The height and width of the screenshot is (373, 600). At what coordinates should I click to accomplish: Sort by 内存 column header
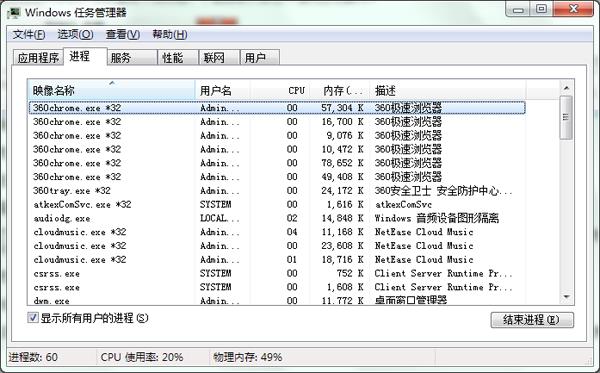(339, 90)
